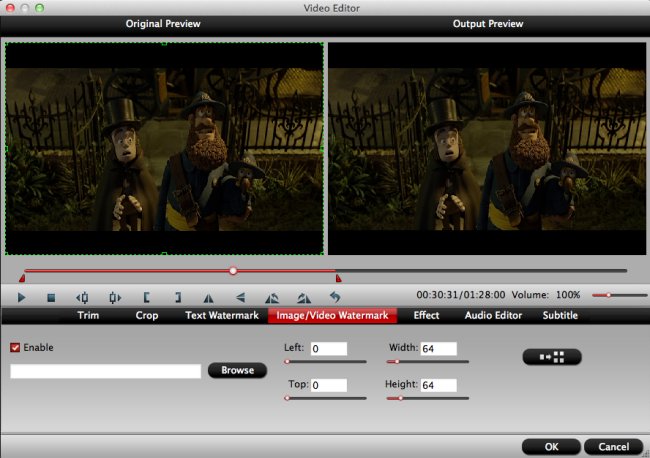Rotate video counterclockwise

(x=272, y=298)
